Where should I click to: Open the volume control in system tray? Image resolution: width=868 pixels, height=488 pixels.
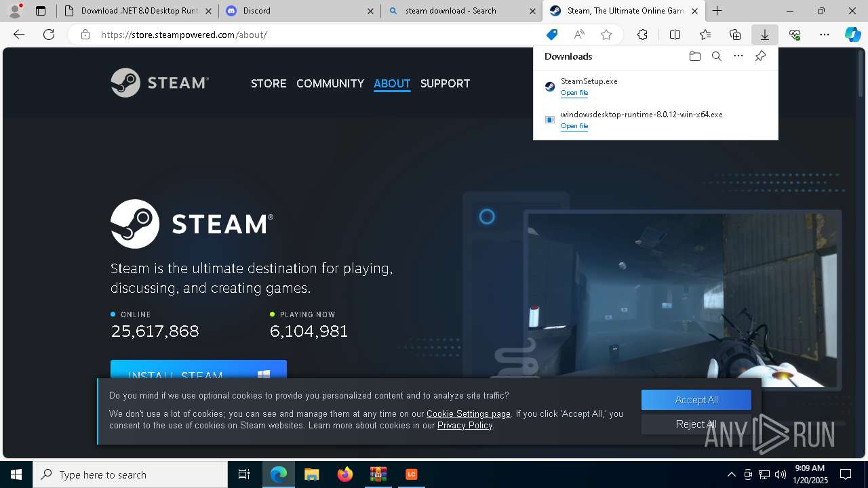pos(780,474)
